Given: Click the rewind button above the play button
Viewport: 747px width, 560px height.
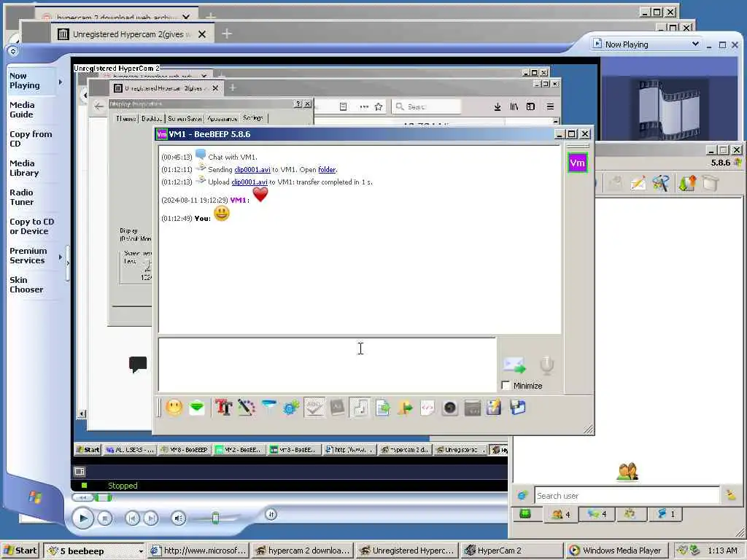Looking at the screenshot, I should [x=82, y=498].
